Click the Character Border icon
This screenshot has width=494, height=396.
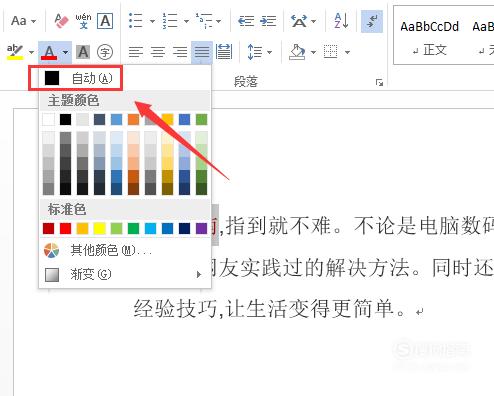coord(105,21)
